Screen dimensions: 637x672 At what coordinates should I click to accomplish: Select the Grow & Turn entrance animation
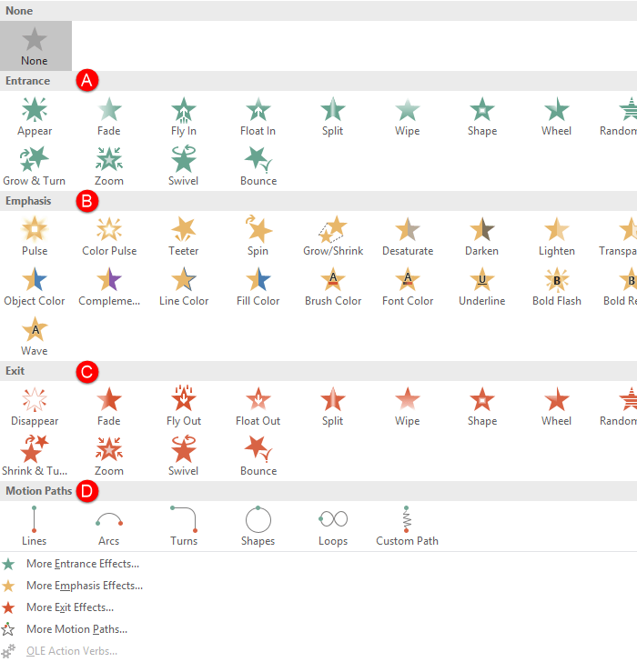coord(35,166)
